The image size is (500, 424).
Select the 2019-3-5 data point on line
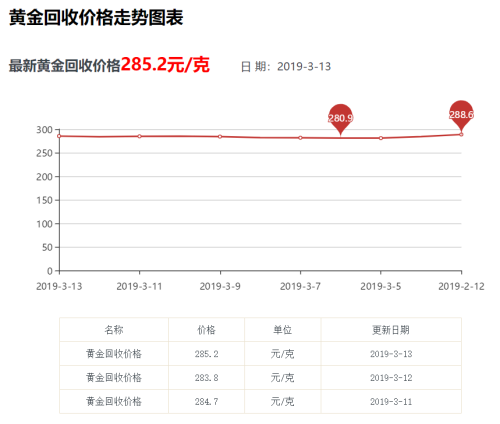(x=381, y=138)
